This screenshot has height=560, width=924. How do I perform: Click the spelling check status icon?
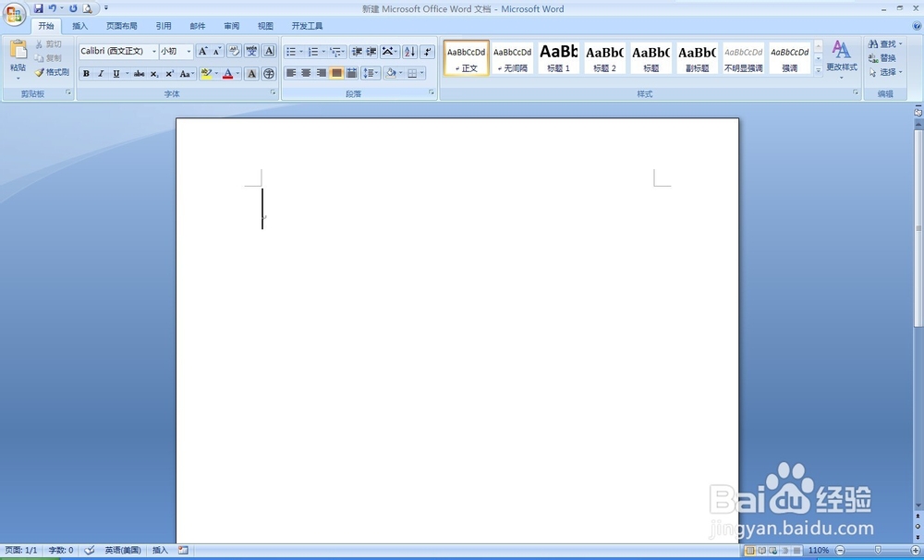coord(89,550)
